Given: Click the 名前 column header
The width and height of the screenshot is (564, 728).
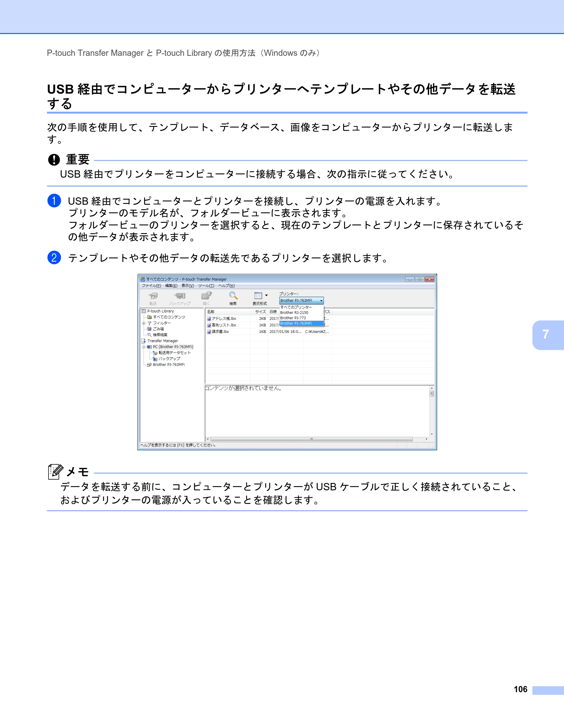Looking at the screenshot, I should (x=228, y=312).
